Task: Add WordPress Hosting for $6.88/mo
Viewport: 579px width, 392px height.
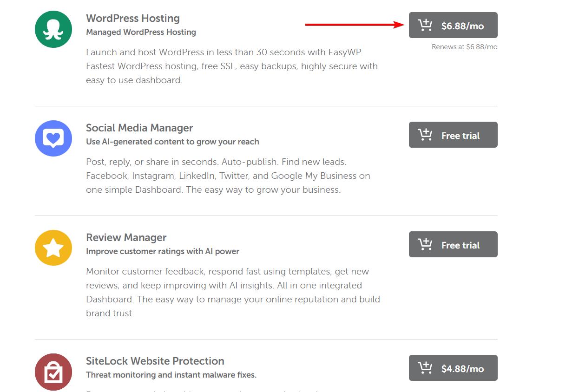Action: click(453, 26)
